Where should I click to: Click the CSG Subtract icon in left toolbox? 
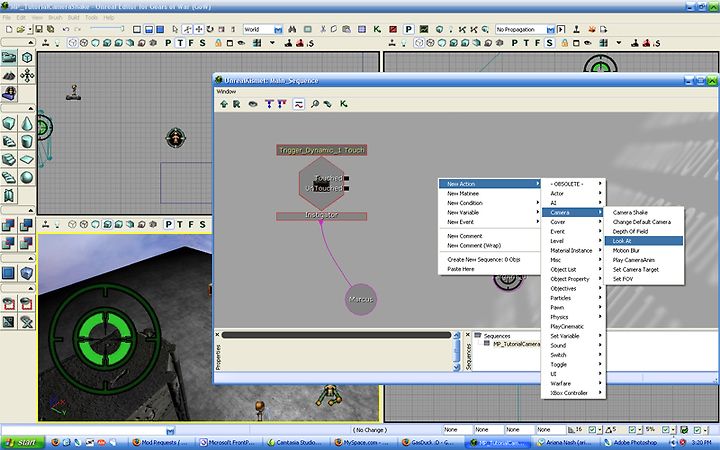click(x=27, y=225)
